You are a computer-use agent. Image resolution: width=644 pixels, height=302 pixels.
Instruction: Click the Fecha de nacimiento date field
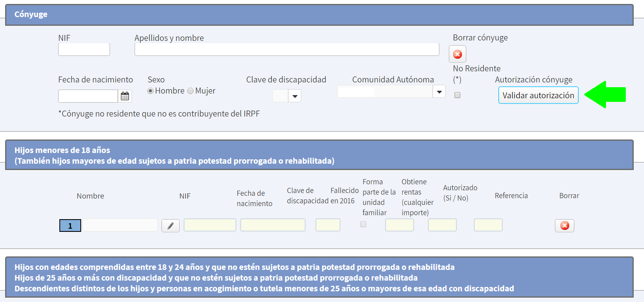(x=88, y=96)
